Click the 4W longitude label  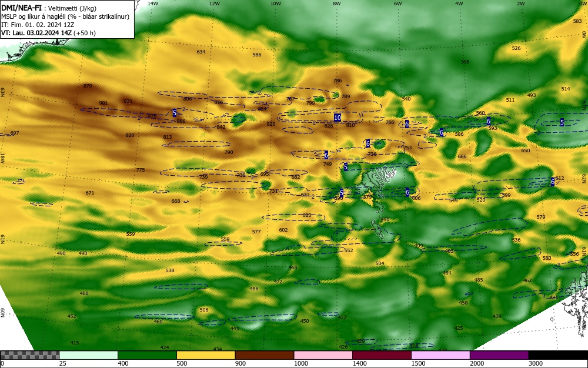[459, 4]
